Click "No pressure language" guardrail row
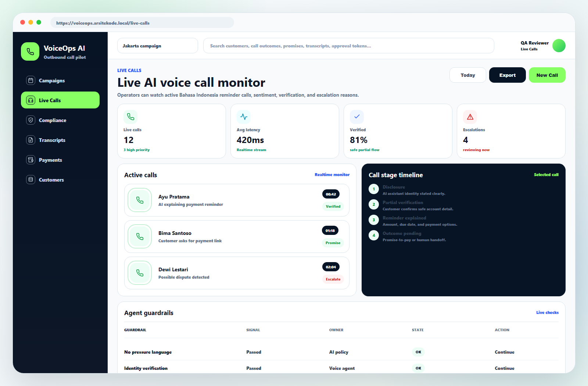This screenshot has width=588, height=386. pos(341,352)
